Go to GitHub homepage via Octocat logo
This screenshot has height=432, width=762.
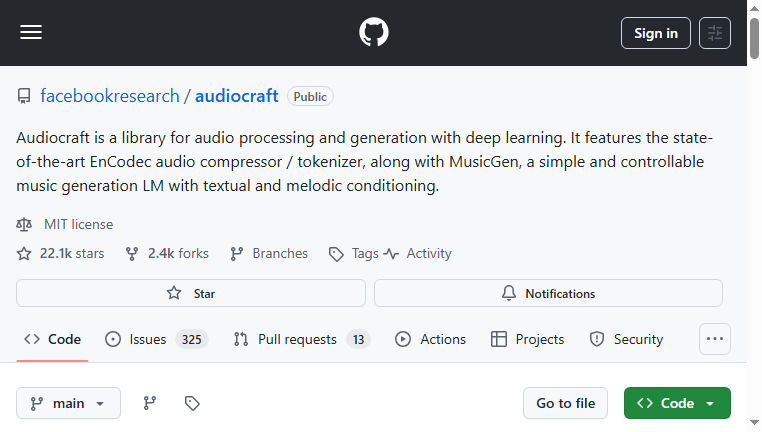tap(374, 33)
